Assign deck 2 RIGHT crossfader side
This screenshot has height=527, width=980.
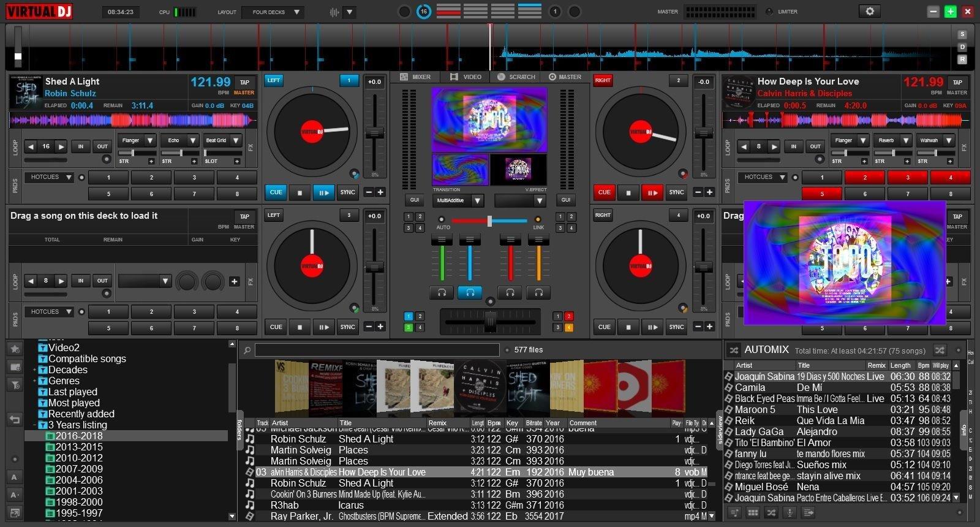603,80
